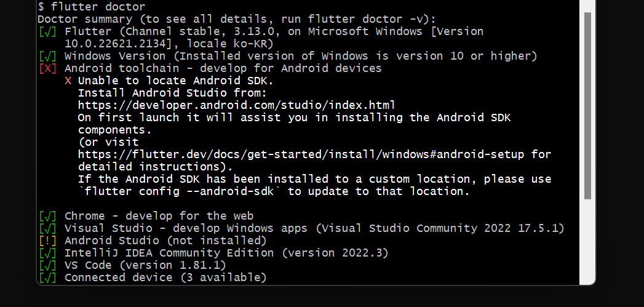Click 'Visual Studio - develop Windows apps' line
644x307 pixels.
[314, 228]
